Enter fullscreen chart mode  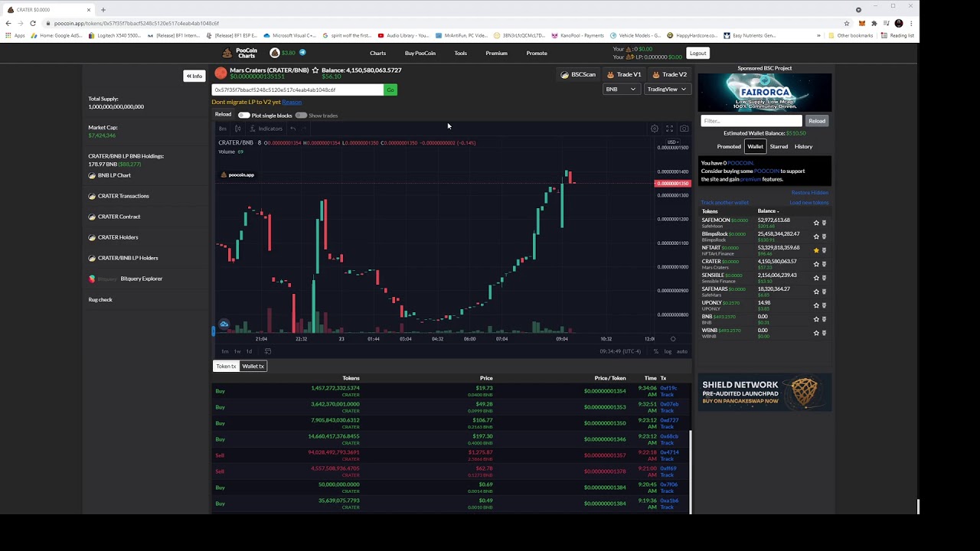(669, 129)
